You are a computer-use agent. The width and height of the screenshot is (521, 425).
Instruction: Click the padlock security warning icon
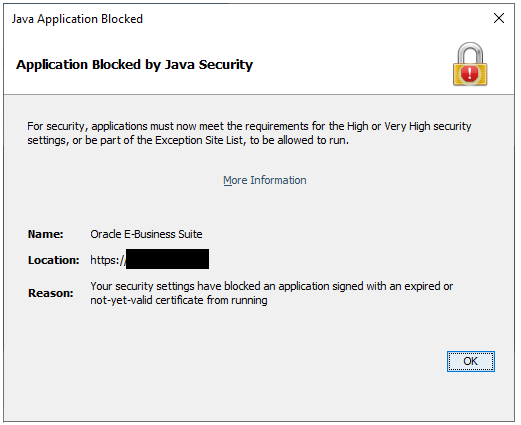pyautogui.click(x=470, y=64)
